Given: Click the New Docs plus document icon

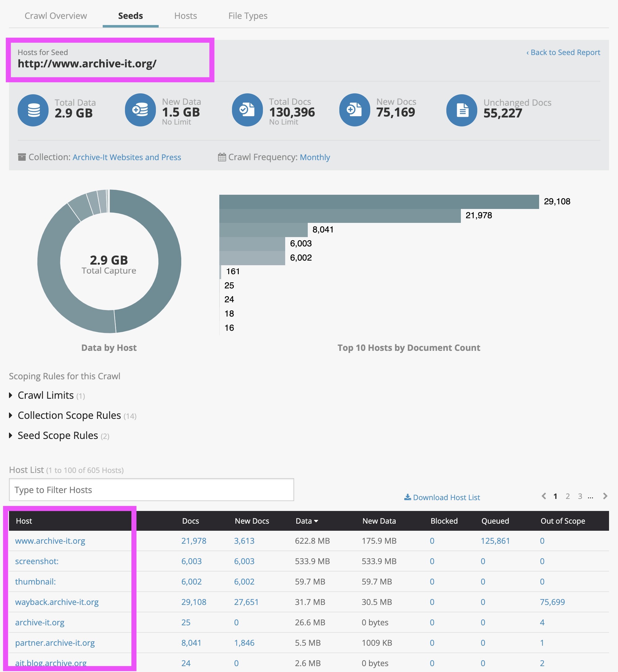Looking at the screenshot, I should coord(354,110).
